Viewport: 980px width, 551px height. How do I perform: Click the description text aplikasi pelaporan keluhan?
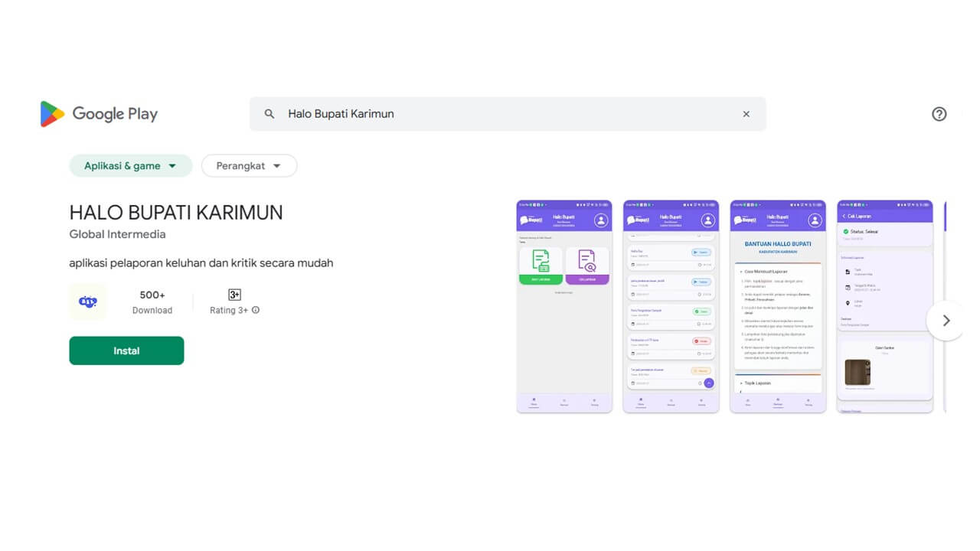(x=201, y=263)
